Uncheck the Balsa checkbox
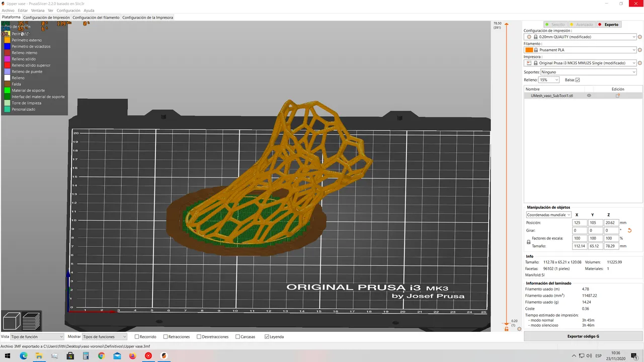Image resolution: width=644 pixels, height=362 pixels. [578, 80]
